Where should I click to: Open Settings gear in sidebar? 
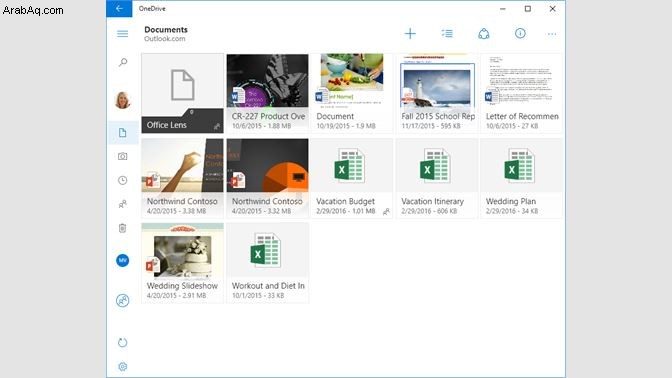(x=123, y=367)
